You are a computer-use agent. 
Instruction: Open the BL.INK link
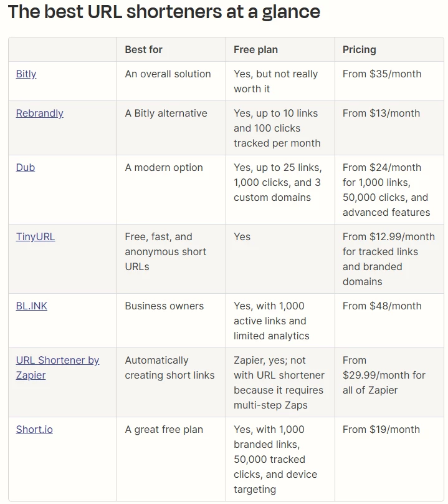(x=32, y=306)
